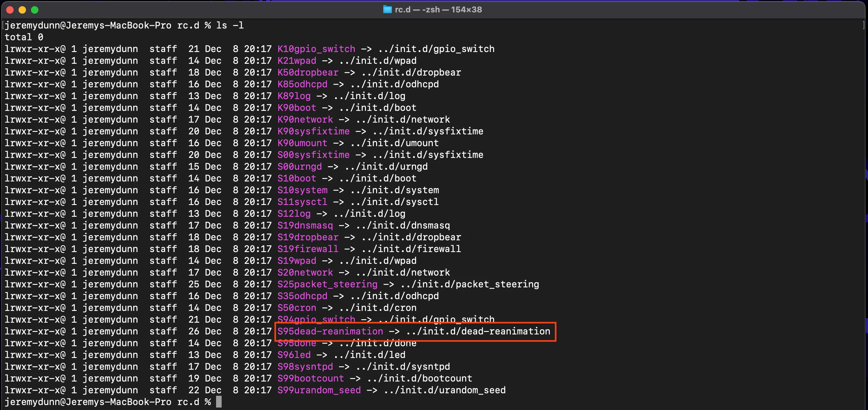Click the S19dnsmasq symlink name
The image size is (868, 410).
pyautogui.click(x=305, y=225)
